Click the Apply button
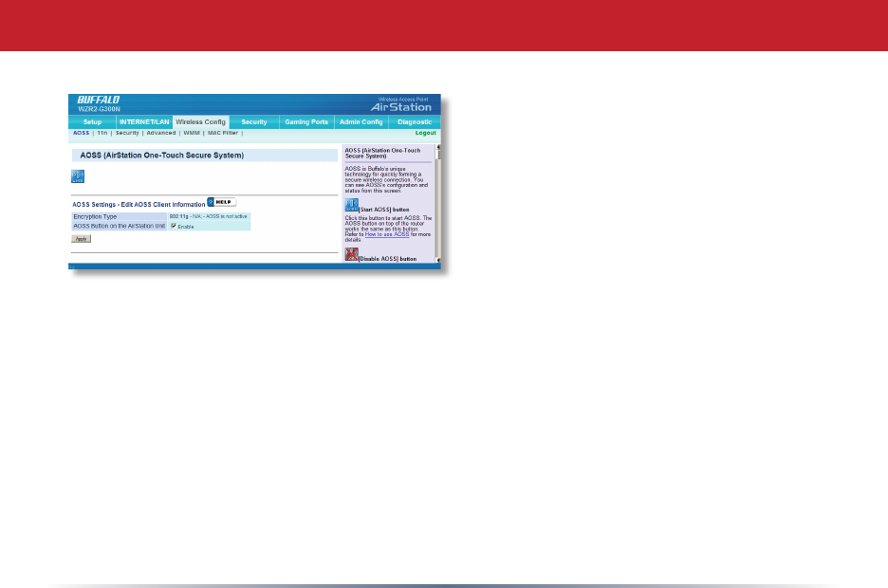This screenshot has width=888, height=588. tap(81, 239)
